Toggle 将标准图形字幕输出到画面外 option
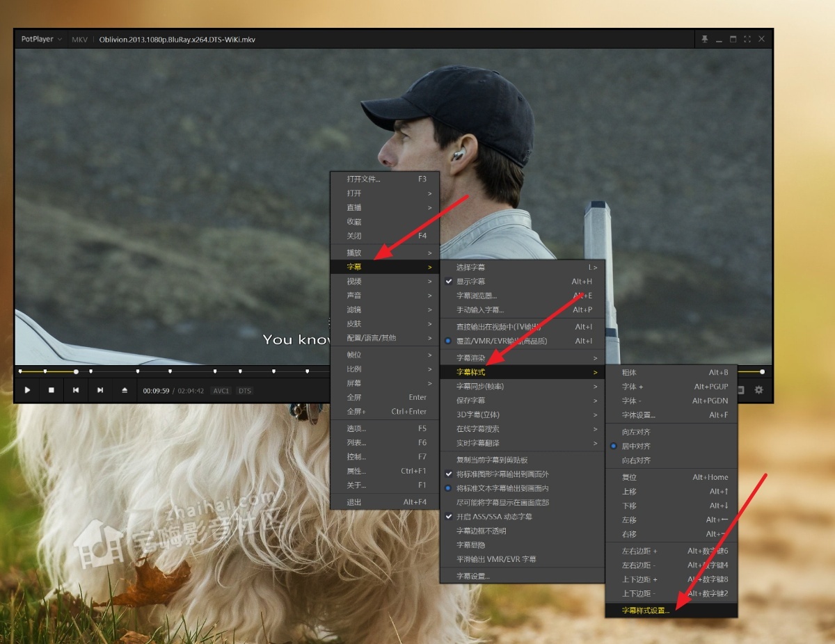 (523, 474)
